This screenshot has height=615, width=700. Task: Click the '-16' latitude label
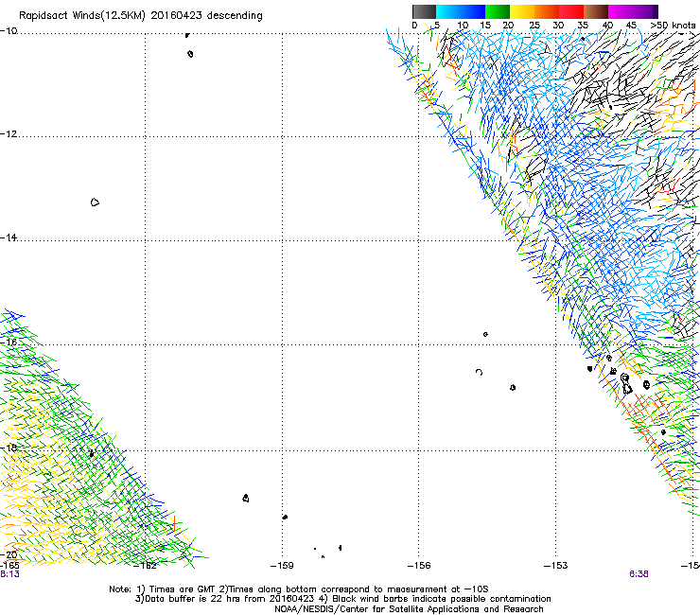point(9,343)
